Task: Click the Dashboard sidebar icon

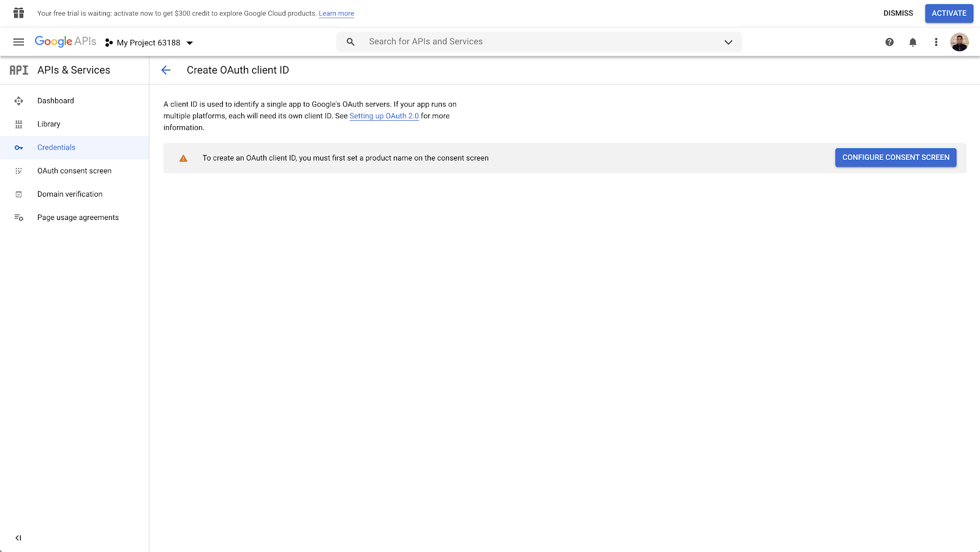Action: point(18,101)
